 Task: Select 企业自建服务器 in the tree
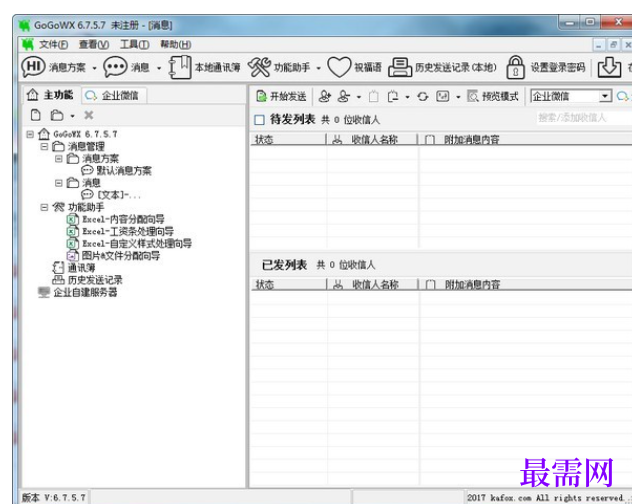point(85,292)
